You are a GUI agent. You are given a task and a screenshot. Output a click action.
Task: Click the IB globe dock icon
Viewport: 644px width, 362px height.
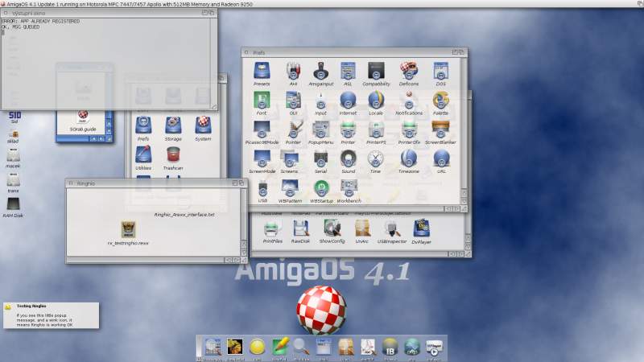tap(390, 348)
